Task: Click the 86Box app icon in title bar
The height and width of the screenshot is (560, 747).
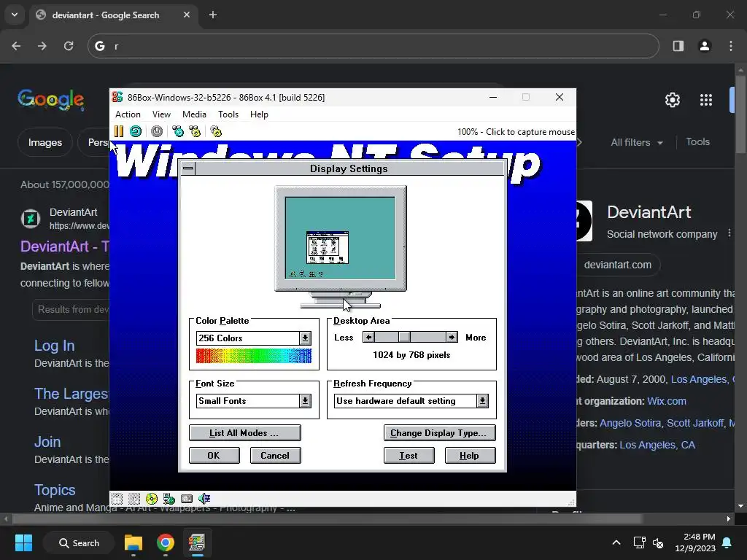Action: (117, 97)
